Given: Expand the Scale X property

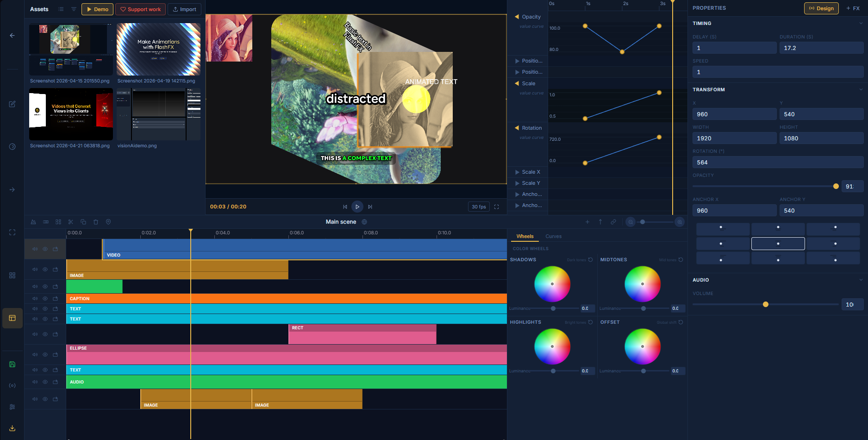Looking at the screenshot, I should tap(517, 172).
